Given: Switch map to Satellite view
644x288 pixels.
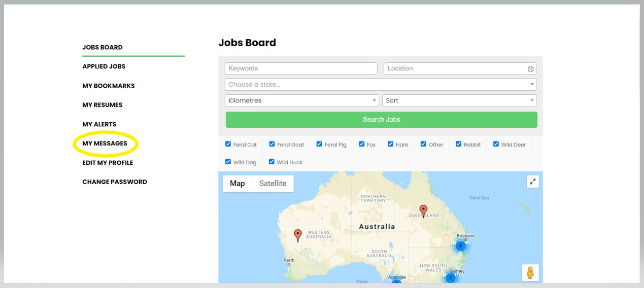Looking at the screenshot, I should tap(273, 184).
